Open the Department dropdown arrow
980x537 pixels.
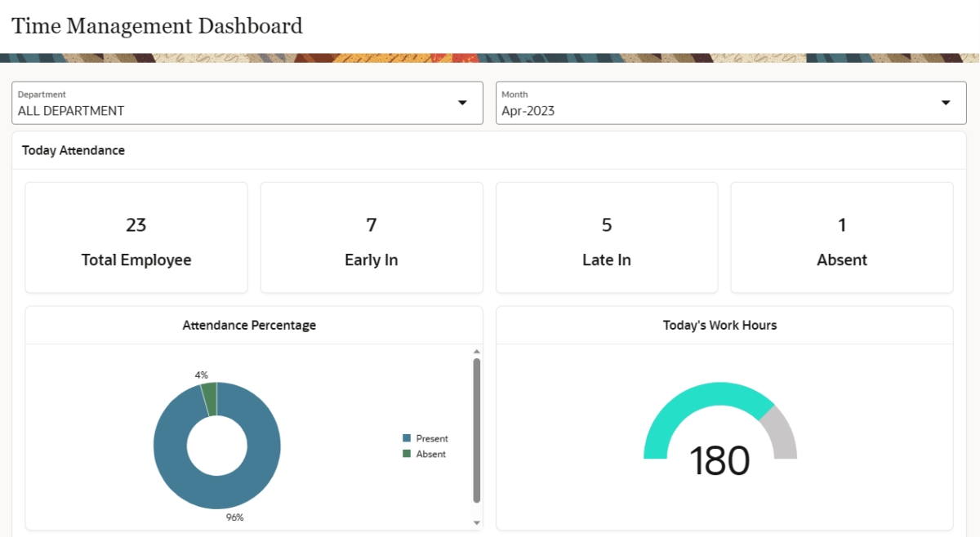[462, 103]
